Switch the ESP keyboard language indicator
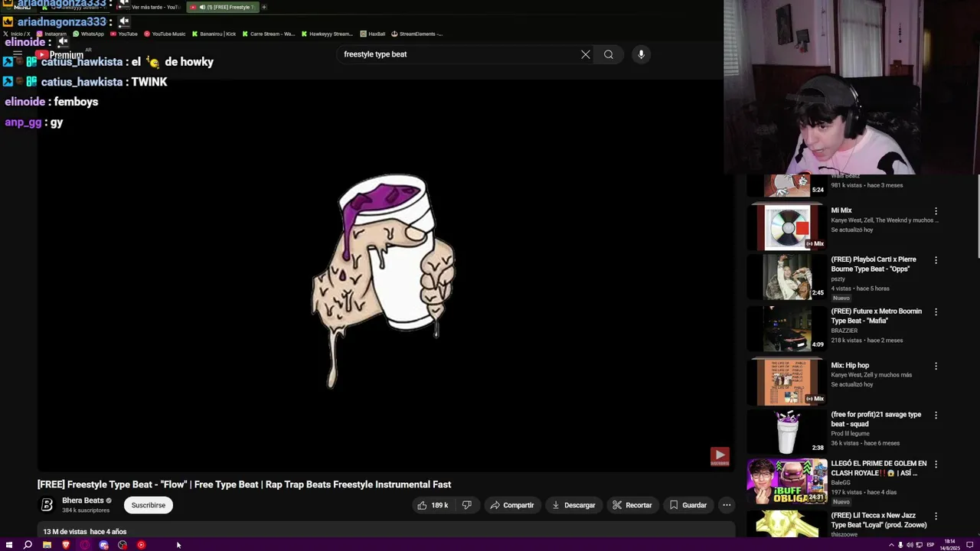The height and width of the screenshot is (551, 980). coord(931,545)
